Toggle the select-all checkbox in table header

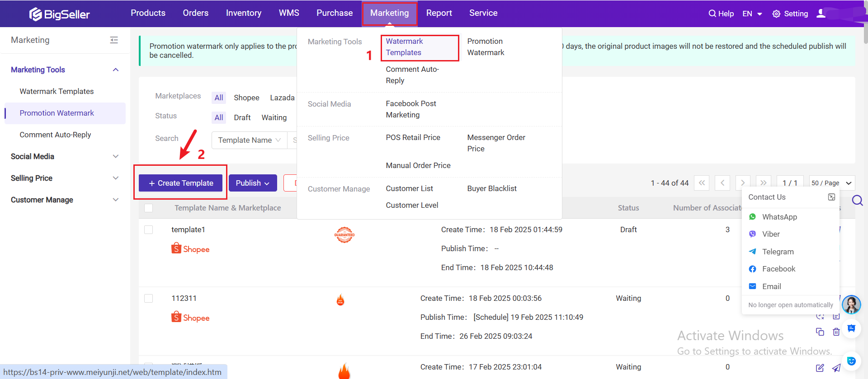coord(148,208)
